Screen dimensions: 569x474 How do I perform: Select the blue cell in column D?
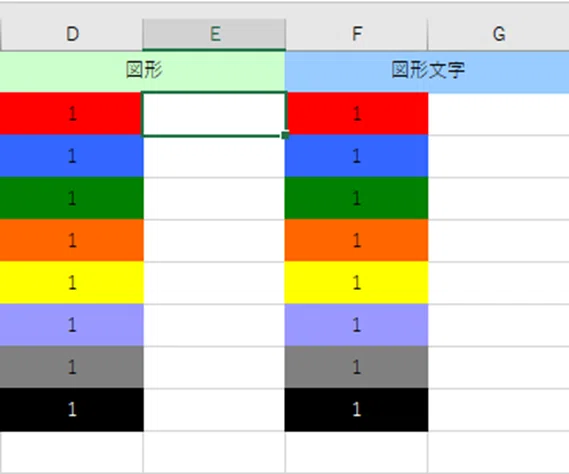tap(71, 156)
